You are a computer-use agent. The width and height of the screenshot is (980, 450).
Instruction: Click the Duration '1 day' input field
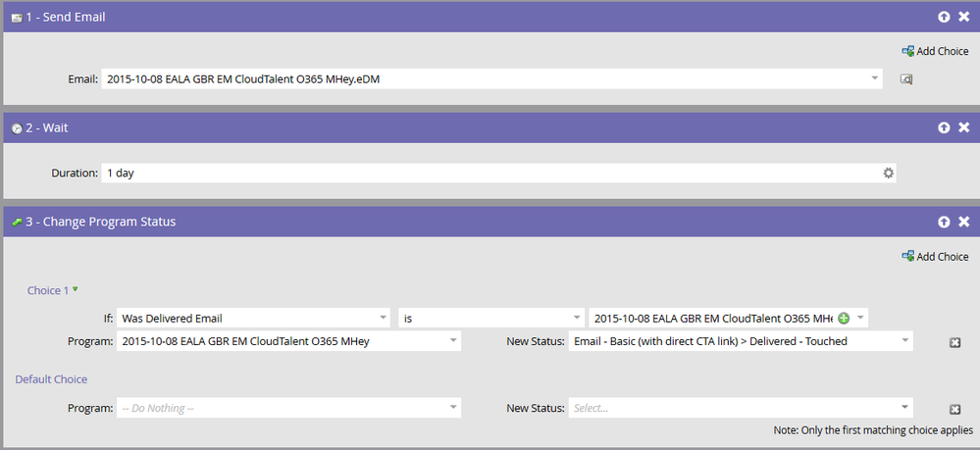[490, 173]
